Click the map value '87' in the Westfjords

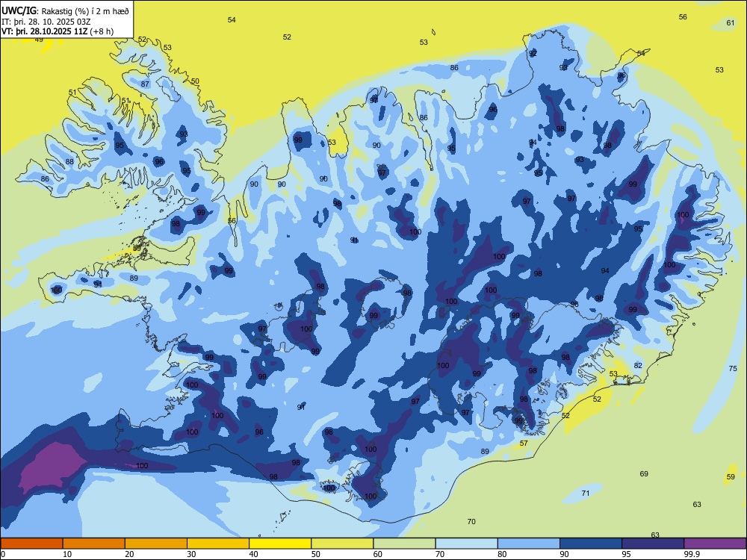pyautogui.click(x=145, y=84)
